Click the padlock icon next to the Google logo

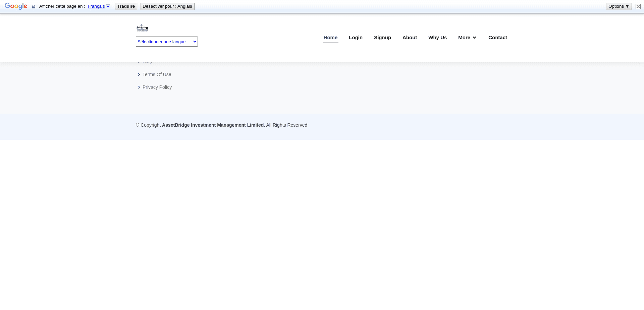click(x=33, y=6)
